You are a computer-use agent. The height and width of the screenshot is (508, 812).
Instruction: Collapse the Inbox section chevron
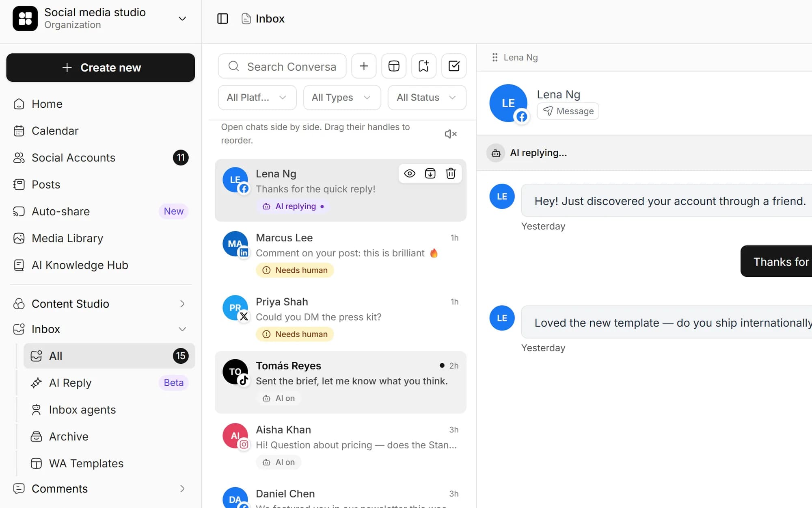[x=182, y=329]
